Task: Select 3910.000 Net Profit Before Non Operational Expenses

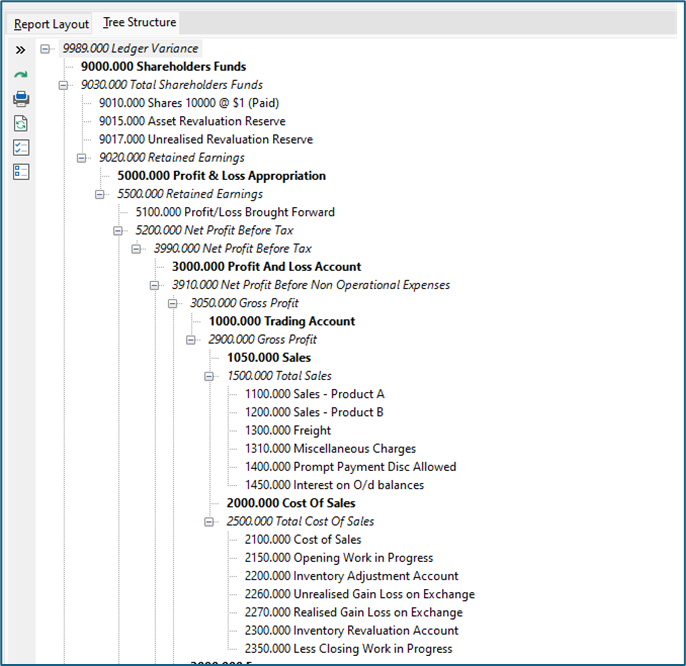Action: [311, 285]
